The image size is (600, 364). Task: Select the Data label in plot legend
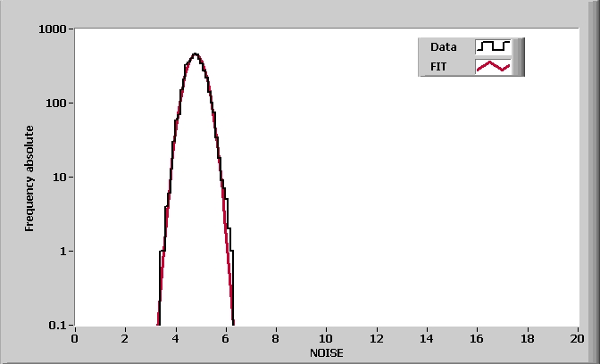pos(443,46)
